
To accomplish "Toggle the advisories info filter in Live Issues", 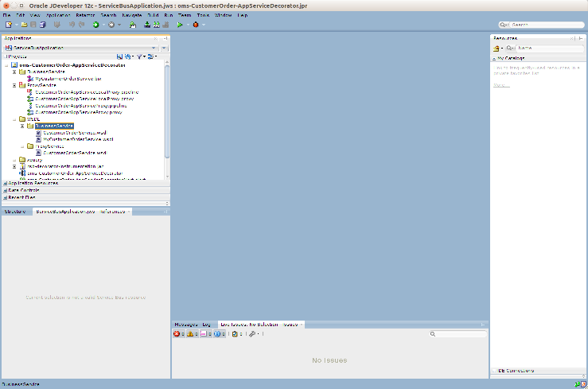I will coord(217,334).
